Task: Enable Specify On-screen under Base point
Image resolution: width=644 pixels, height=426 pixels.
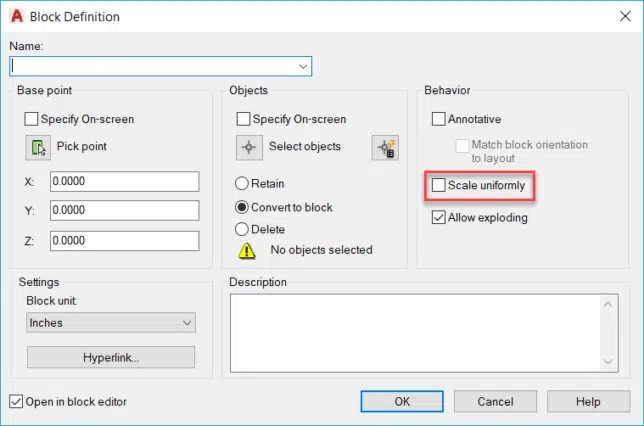Action: click(x=31, y=119)
